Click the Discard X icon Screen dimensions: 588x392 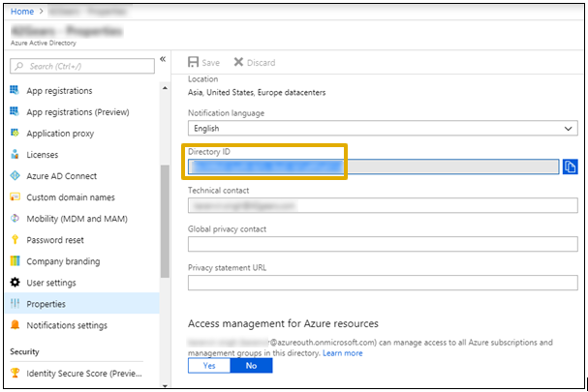[238, 63]
